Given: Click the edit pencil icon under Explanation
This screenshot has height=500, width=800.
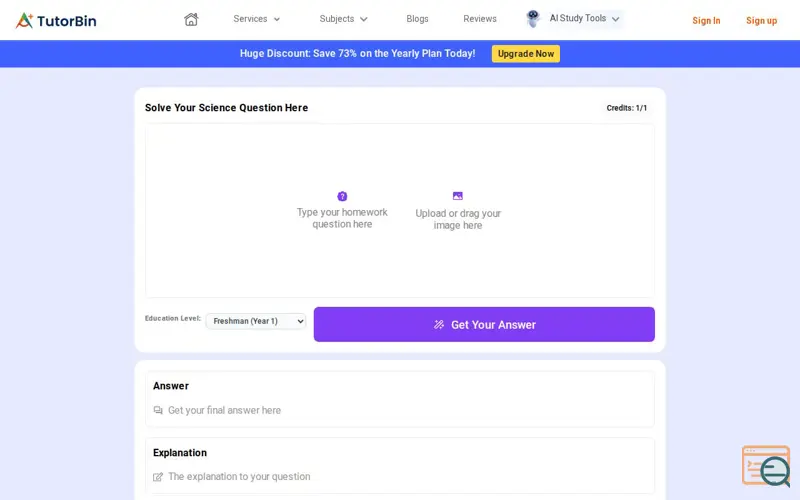Looking at the screenshot, I should [158, 477].
